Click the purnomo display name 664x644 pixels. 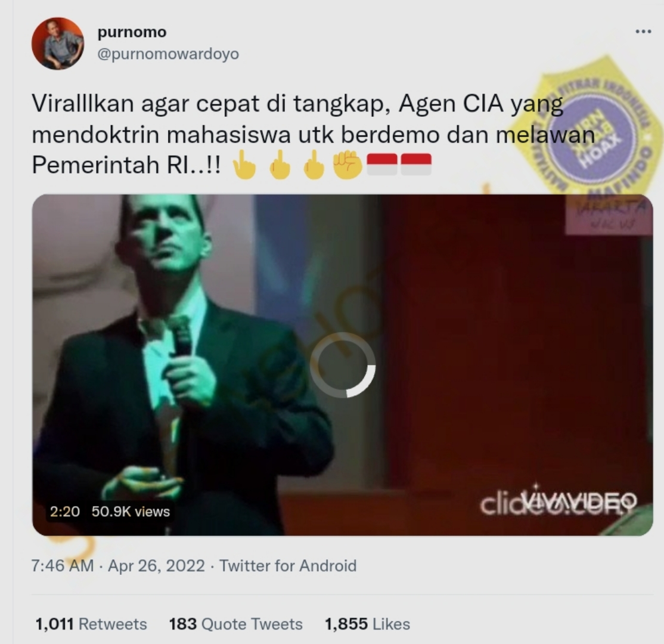pos(132,32)
